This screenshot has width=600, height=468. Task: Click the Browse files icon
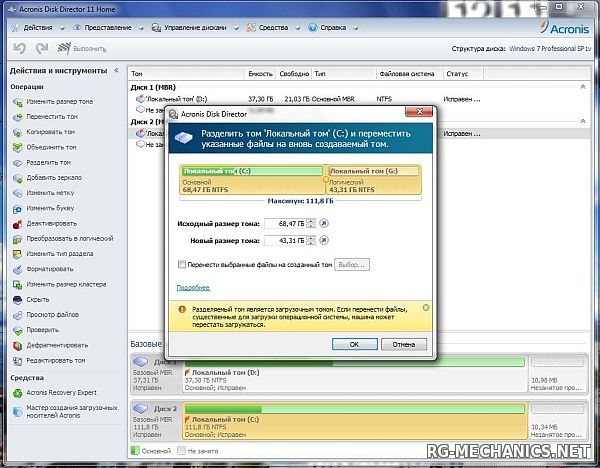[18, 315]
